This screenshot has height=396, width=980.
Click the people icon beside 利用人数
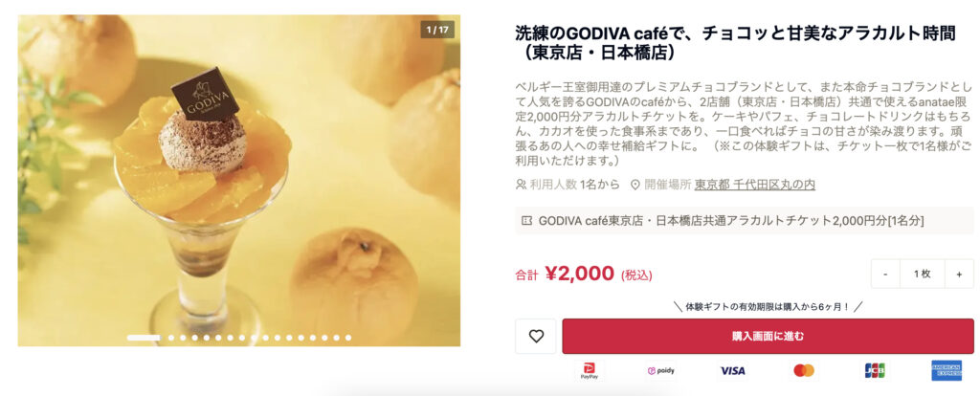(x=521, y=185)
